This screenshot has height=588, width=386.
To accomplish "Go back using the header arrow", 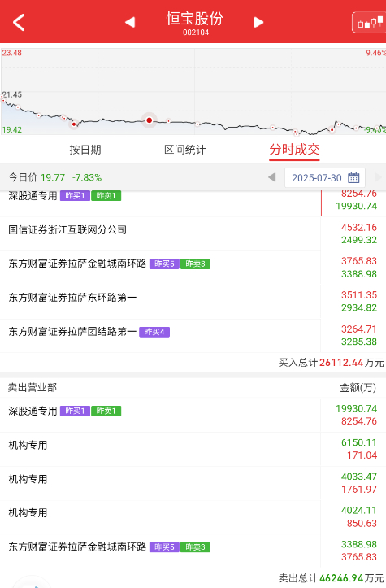I will point(19,22).
